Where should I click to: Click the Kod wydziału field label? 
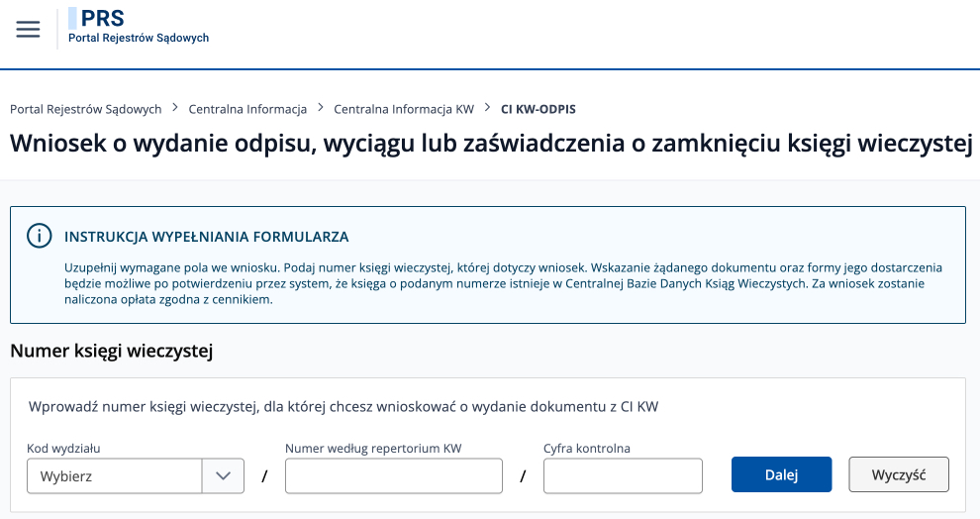63,449
